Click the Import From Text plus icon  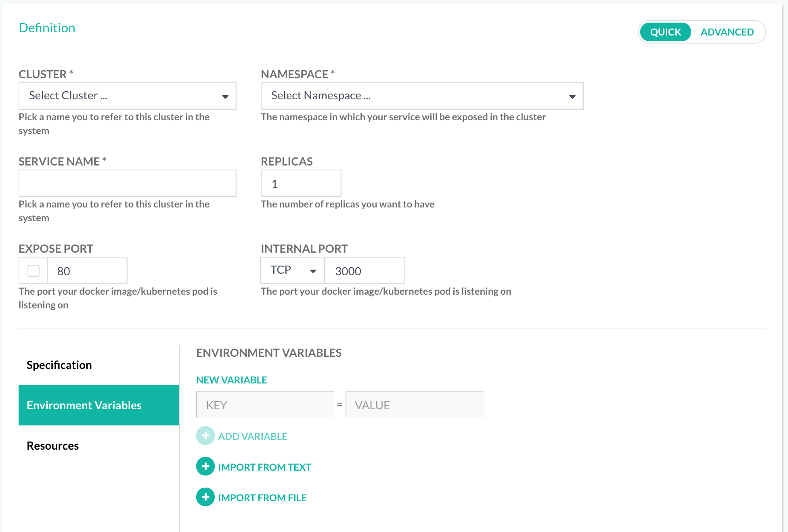point(205,467)
